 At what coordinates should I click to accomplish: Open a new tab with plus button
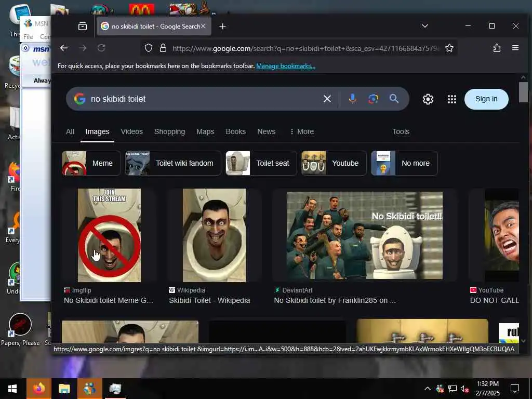click(x=222, y=26)
